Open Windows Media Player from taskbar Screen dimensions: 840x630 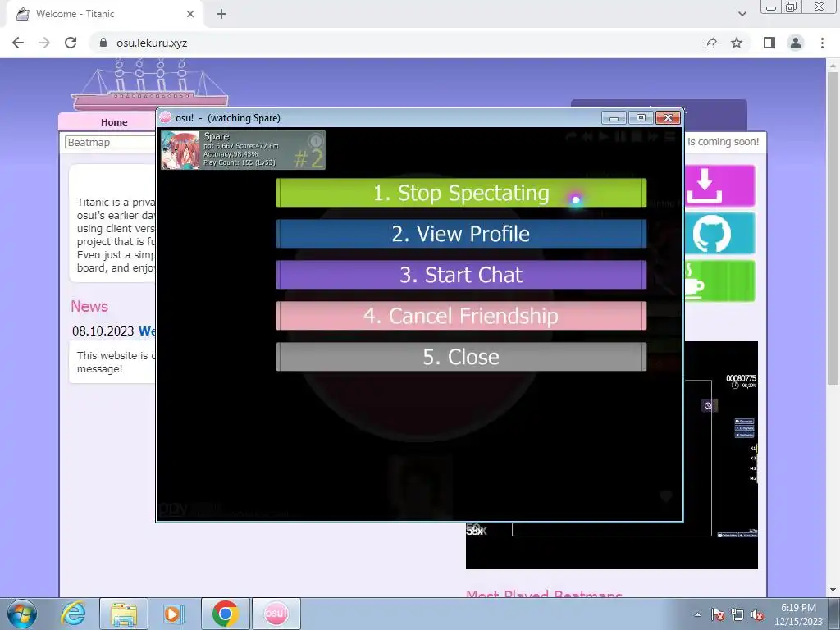(173, 614)
